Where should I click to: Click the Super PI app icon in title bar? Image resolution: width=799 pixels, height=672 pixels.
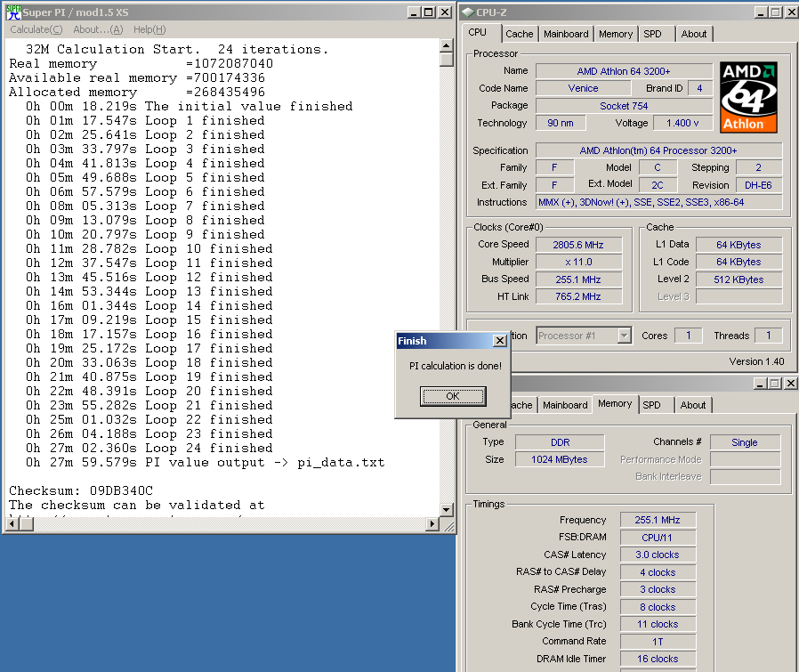tap(13, 12)
